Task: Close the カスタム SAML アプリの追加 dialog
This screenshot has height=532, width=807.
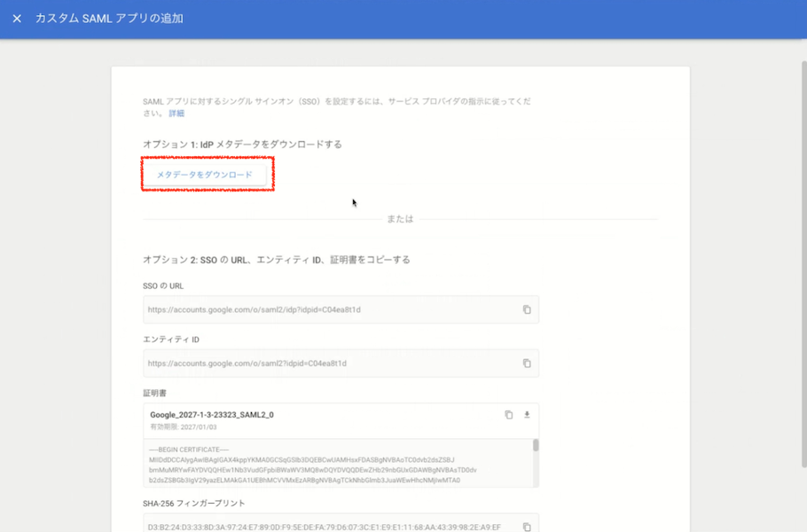Action: coord(16,17)
